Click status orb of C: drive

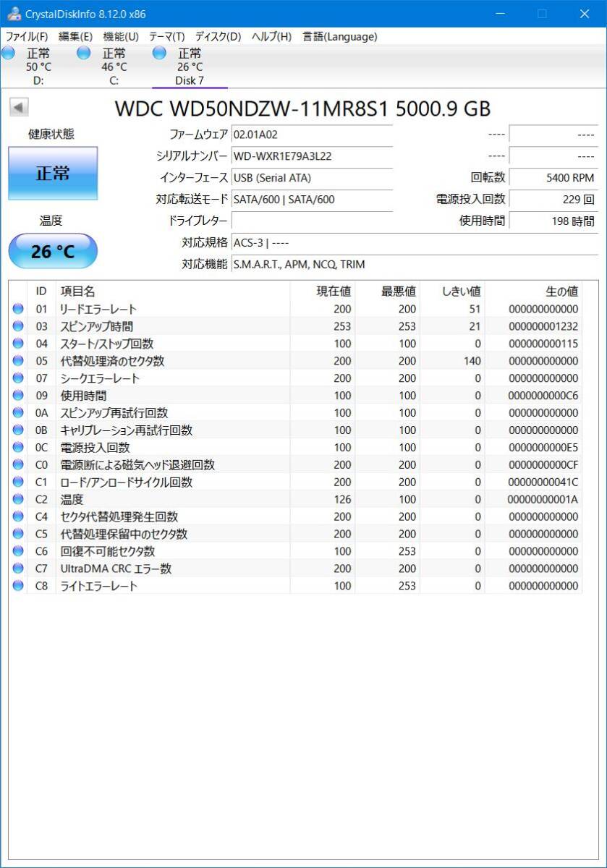tap(84, 53)
